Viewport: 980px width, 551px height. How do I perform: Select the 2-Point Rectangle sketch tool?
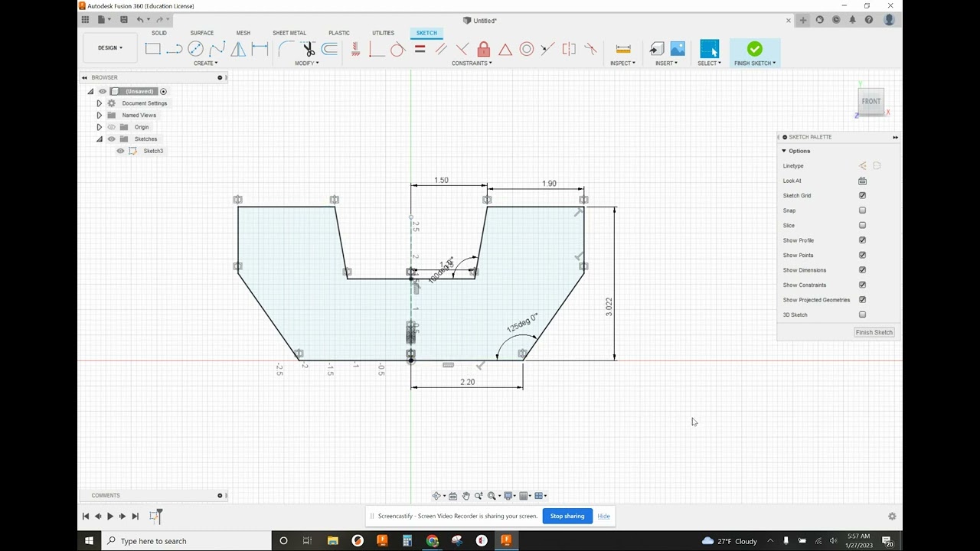[x=152, y=49]
